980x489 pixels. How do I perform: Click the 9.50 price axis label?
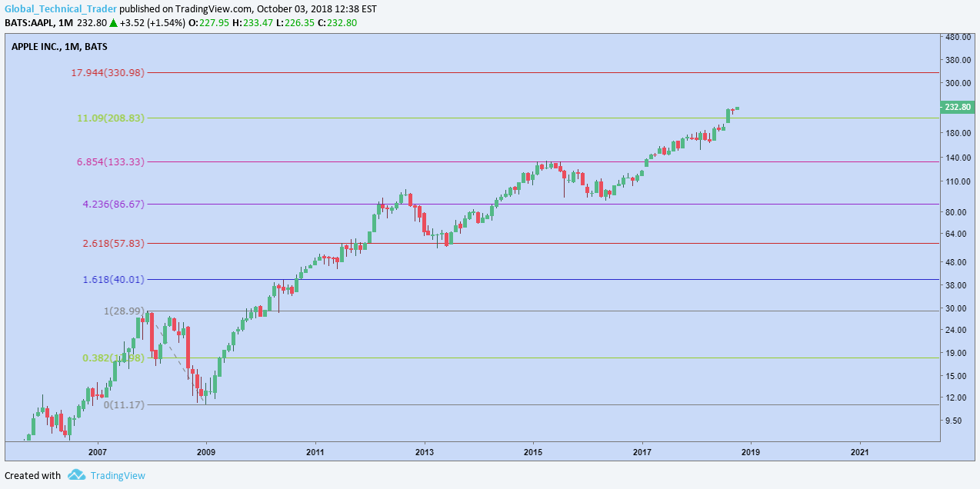pos(954,421)
